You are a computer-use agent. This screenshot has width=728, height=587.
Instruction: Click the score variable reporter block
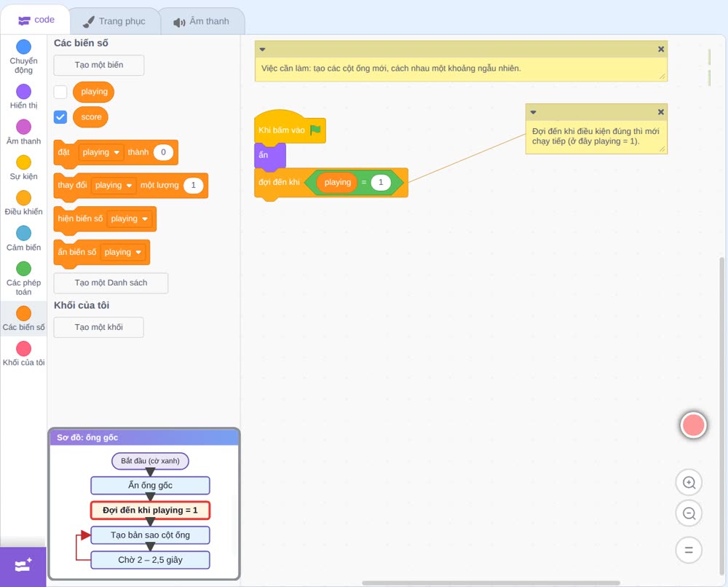tap(90, 117)
